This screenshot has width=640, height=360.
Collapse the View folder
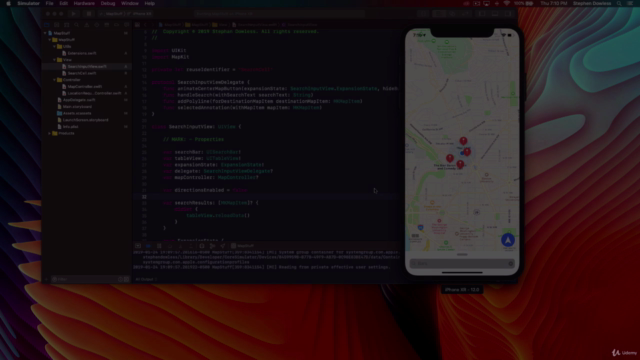tap(54, 60)
